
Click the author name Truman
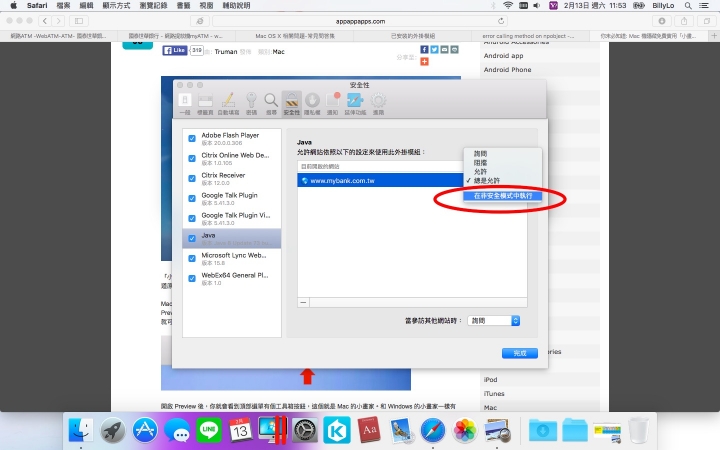226,51
